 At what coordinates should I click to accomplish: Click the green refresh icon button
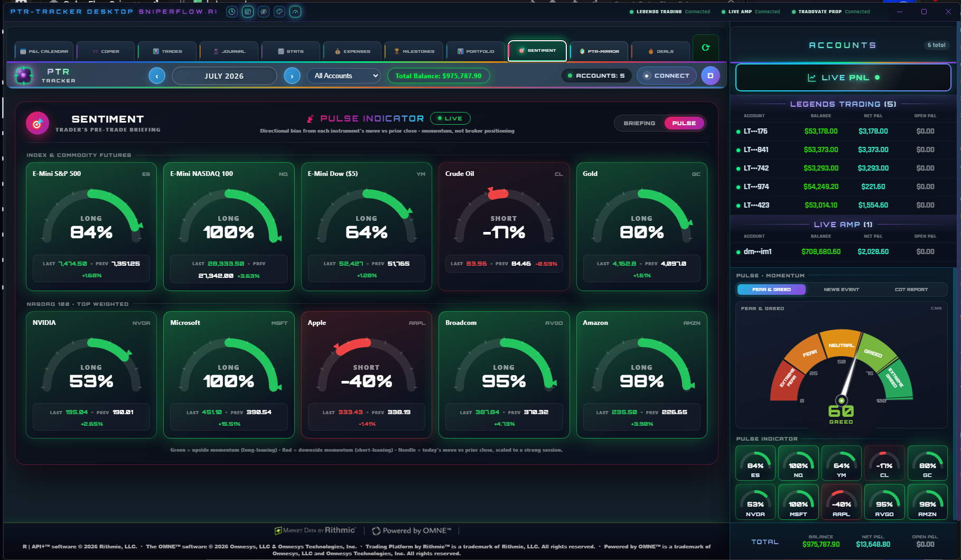coord(705,48)
